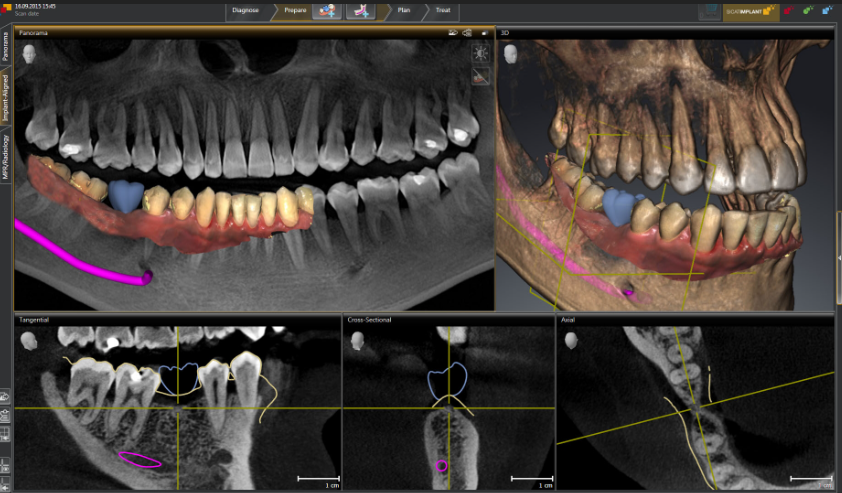Click the right edge panel collapse handle
The height and width of the screenshot is (493, 842).
tap(838, 258)
